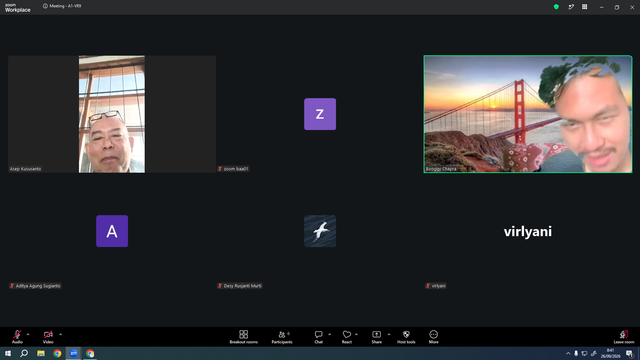Click the Asep Kususanto name label
Viewport: 640px width, 360px height.
(25, 169)
